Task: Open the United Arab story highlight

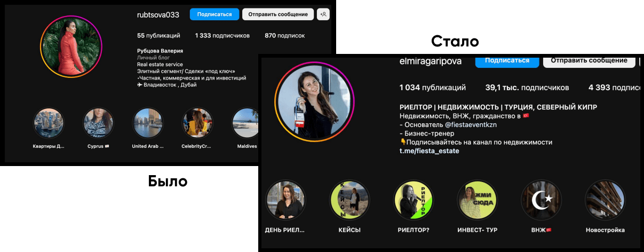Action: coord(148,123)
